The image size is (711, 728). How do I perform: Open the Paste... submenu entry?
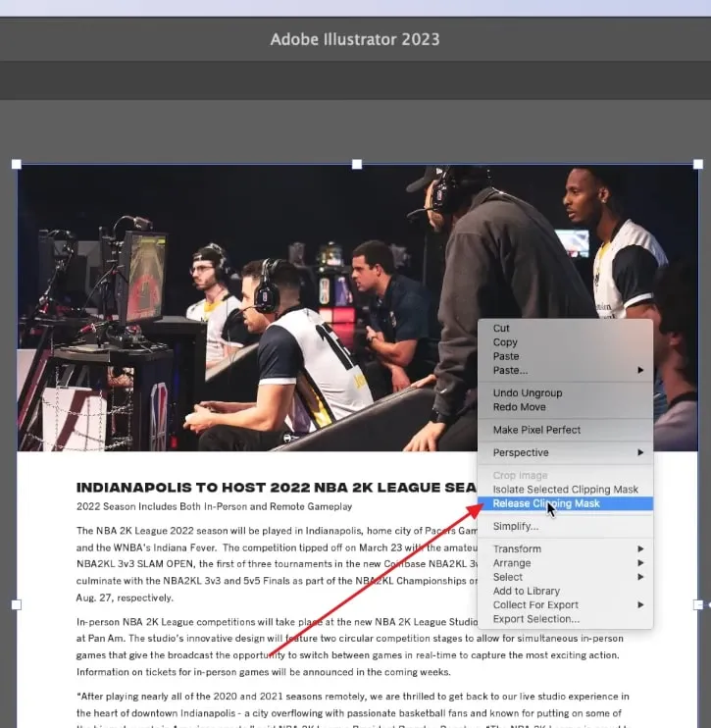[565, 370]
